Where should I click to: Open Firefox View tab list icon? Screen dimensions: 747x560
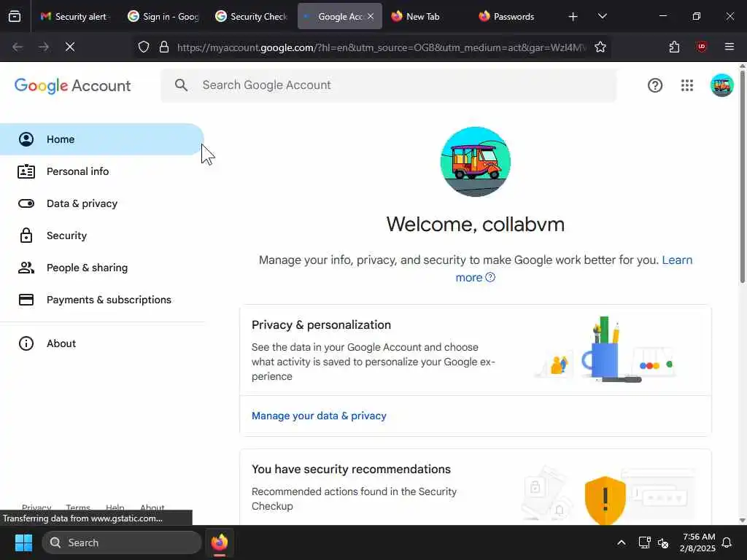point(15,16)
